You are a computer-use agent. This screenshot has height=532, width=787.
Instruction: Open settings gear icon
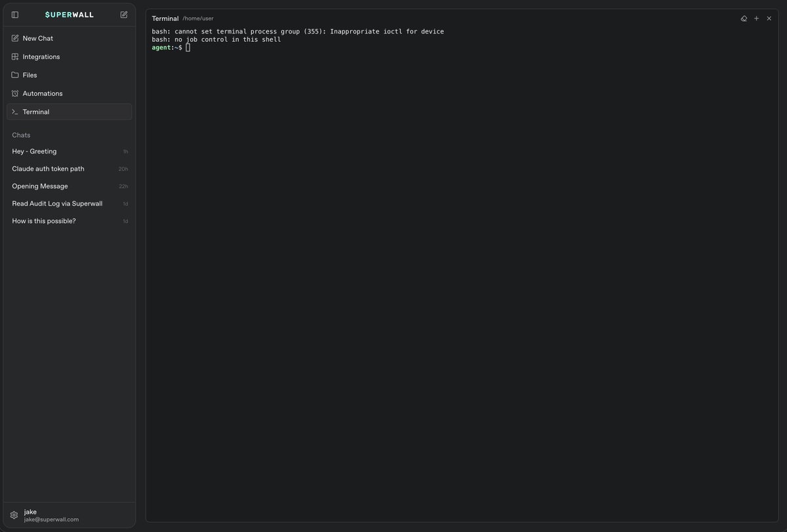tap(14, 516)
